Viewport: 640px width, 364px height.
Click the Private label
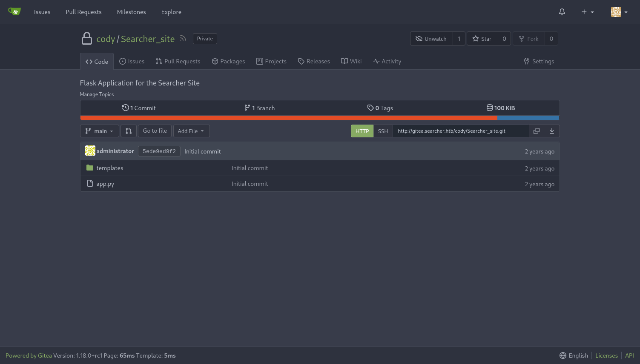point(205,39)
